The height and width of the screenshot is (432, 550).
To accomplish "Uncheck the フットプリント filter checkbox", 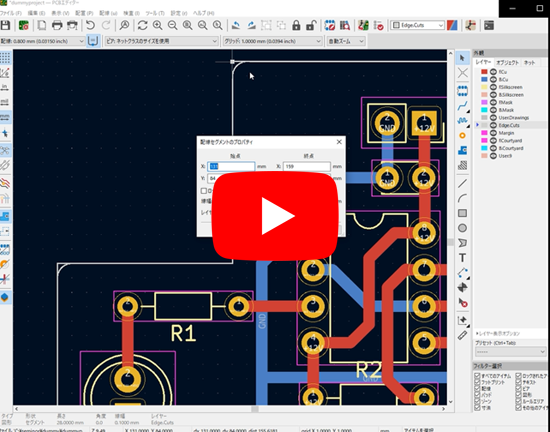I will (477, 382).
